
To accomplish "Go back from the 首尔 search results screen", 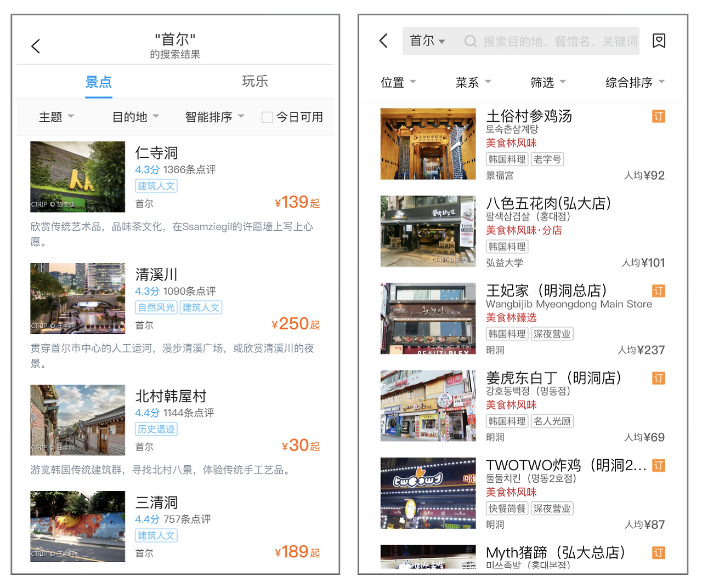I will (36, 46).
